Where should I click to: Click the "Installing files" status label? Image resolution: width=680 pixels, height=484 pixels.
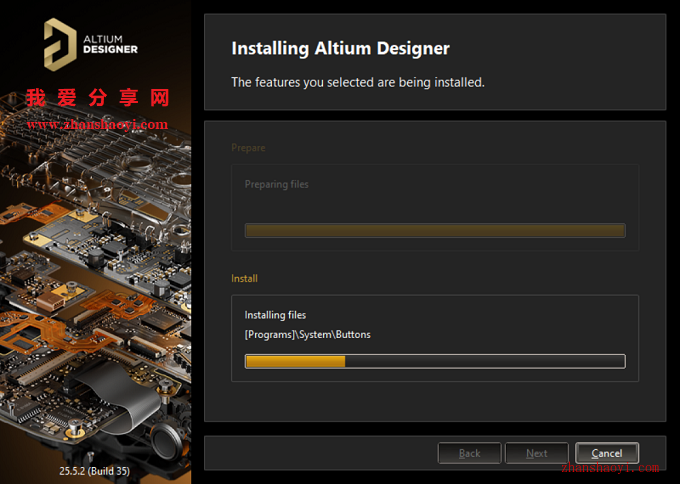(x=275, y=315)
